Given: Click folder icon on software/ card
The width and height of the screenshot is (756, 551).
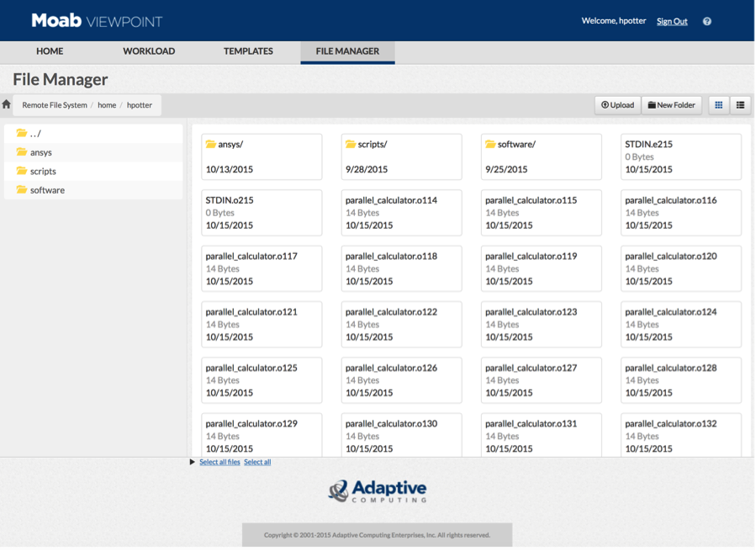Looking at the screenshot, I should pyautogui.click(x=490, y=144).
